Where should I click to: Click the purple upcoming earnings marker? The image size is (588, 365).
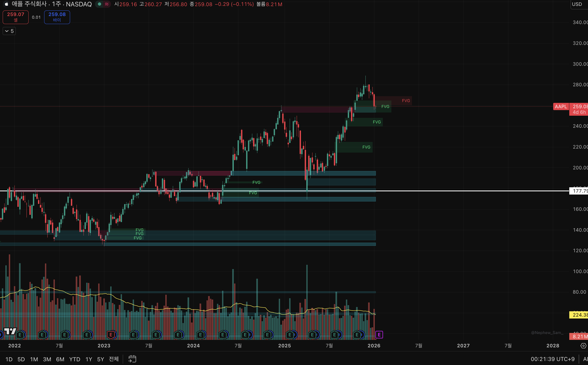pyautogui.click(x=379, y=335)
